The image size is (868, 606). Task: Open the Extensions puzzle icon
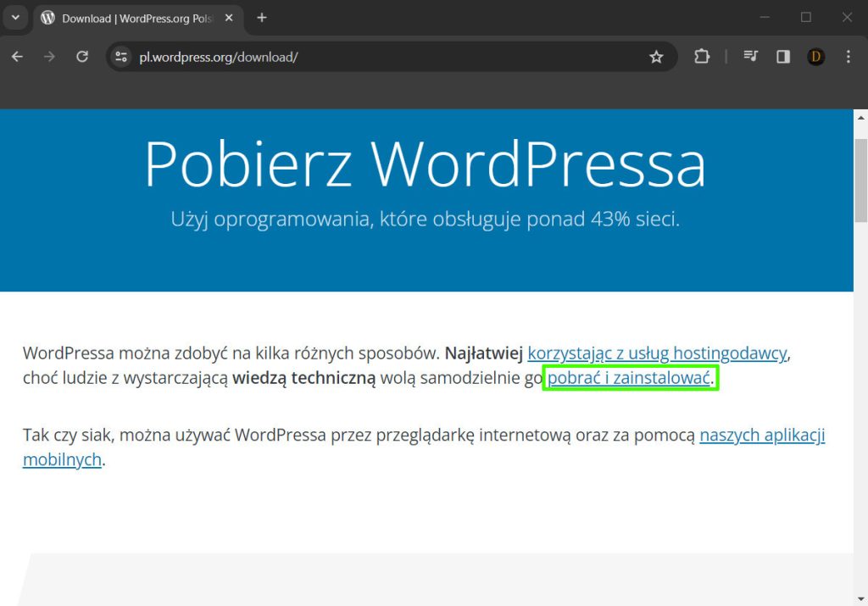coord(702,57)
